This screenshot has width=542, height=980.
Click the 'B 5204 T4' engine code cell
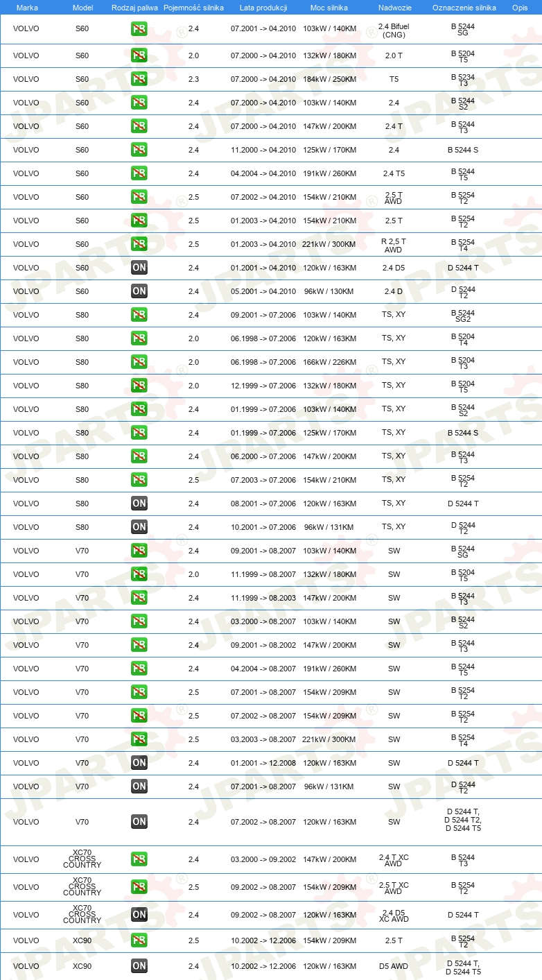coord(463,338)
